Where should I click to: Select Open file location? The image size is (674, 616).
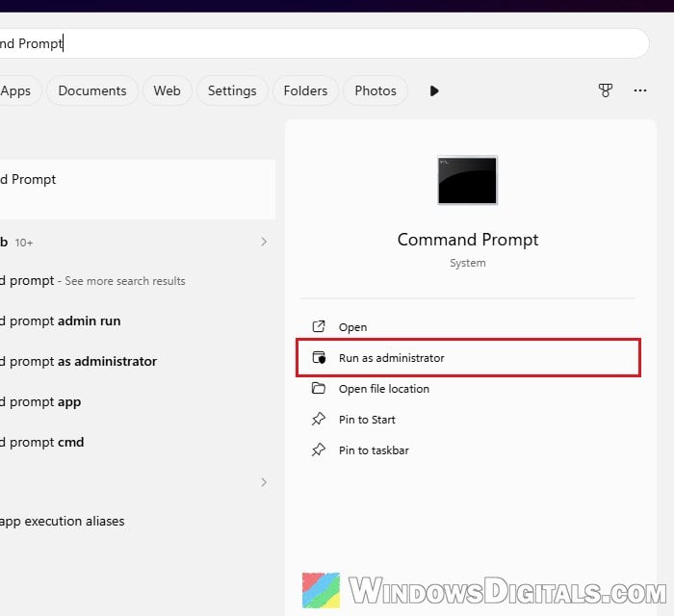(x=468, y=388)
